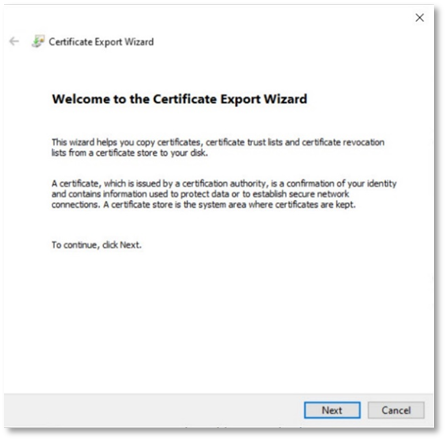Click the Certificate Export Wizard certificate icon
446x440 pixels.
click(38, 41)
